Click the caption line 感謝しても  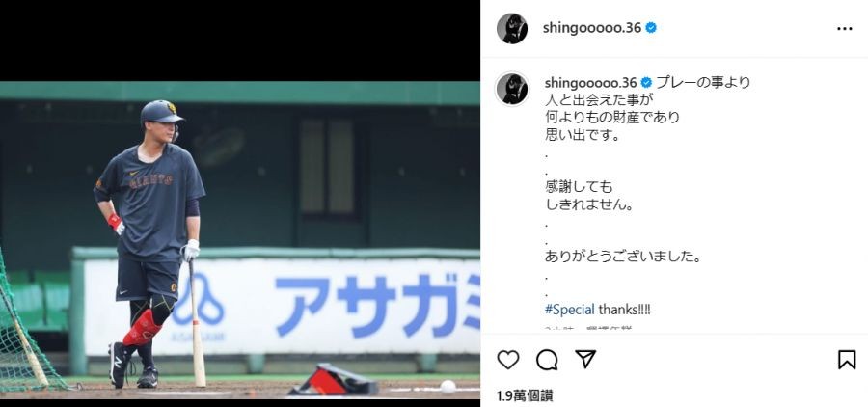(579, 187)
